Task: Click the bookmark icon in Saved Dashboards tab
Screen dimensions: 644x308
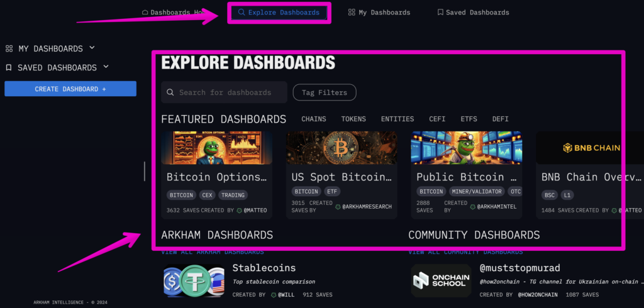Action: 440,13
